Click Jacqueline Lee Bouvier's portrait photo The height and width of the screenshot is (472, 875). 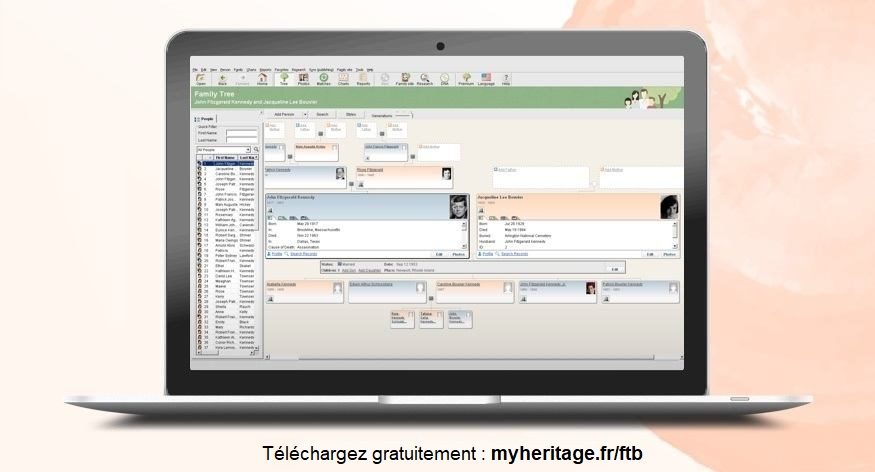click(669, 206)
